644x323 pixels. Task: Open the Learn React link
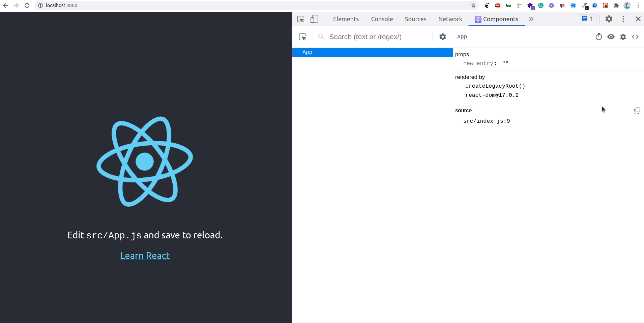145,256
